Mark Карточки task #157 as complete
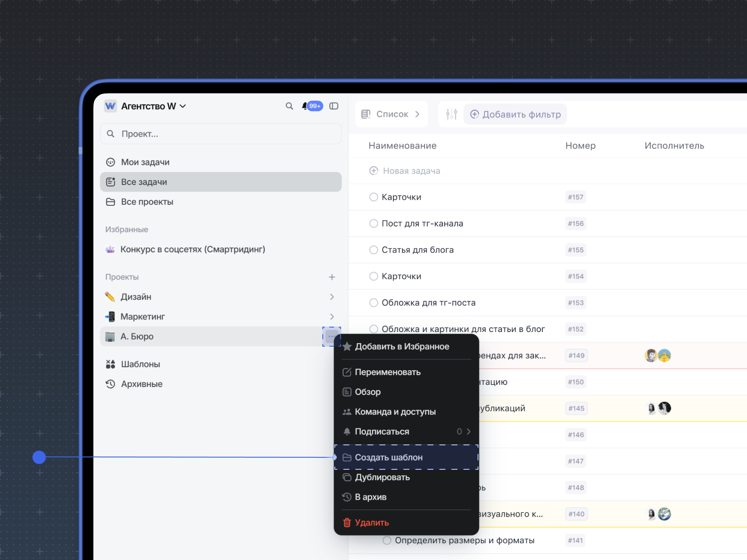 (373, 197)
